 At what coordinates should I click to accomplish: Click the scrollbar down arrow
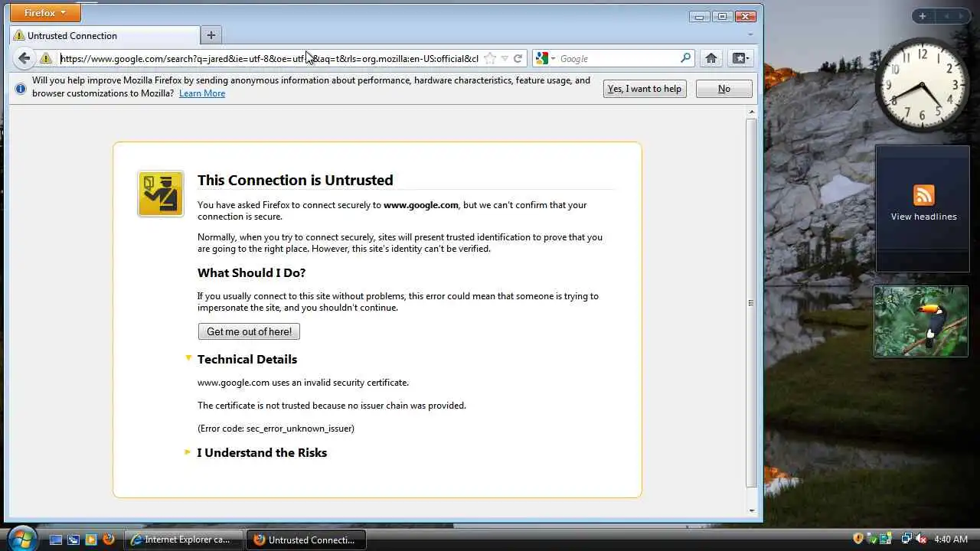click(751, 510)
